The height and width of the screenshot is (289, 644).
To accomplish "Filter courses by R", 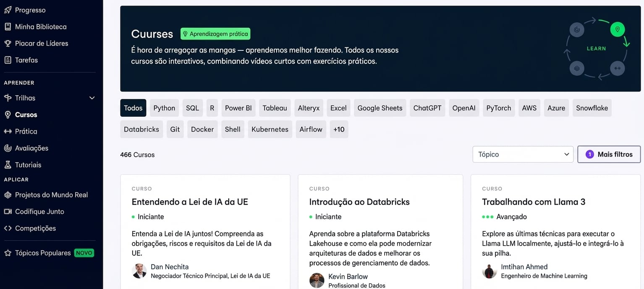I will (x=212, y=108).
